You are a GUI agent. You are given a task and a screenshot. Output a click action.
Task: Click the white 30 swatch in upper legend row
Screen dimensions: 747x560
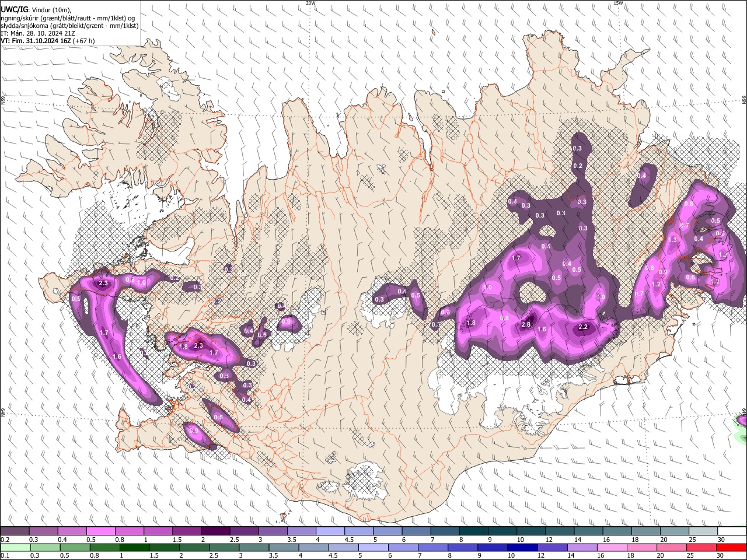[732, 531]
